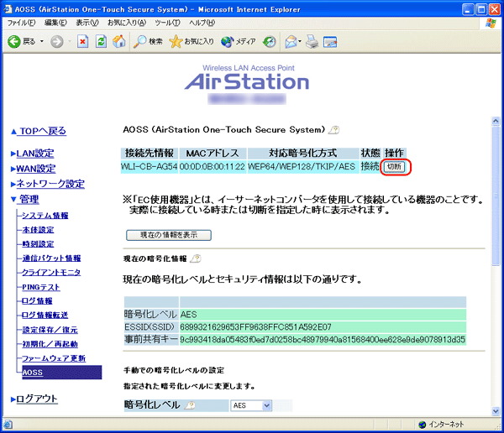Viewport: 504px width, 433px height.
Task: Click the WEP64/WEP128/TKIP/AES cell
Action: point(302,166)
